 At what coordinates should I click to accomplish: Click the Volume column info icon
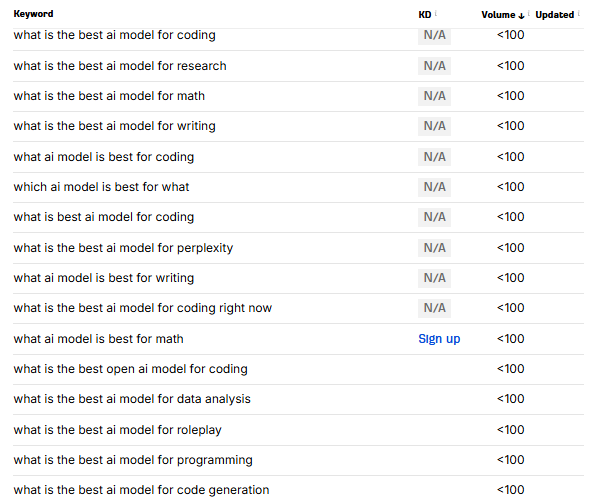[x=529, y=14]
